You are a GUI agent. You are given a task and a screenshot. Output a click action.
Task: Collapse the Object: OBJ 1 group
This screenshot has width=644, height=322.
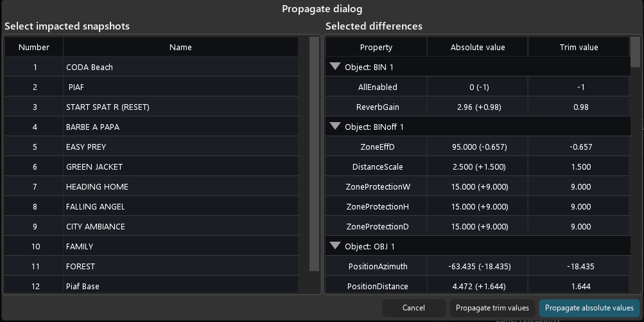click(x=335, y=246)
